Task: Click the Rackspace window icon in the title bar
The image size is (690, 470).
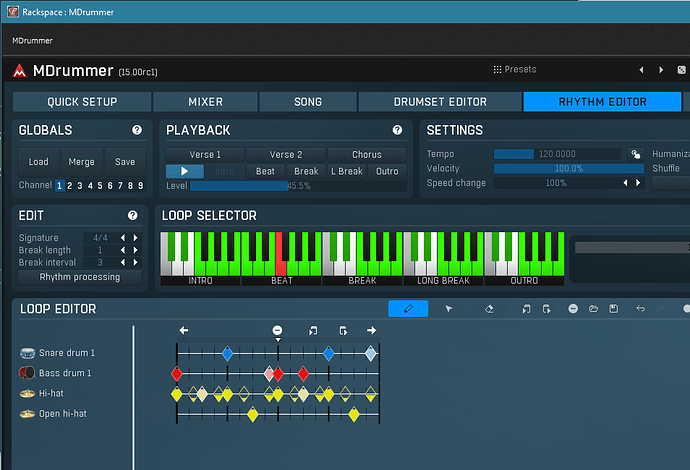Action: 13,11
